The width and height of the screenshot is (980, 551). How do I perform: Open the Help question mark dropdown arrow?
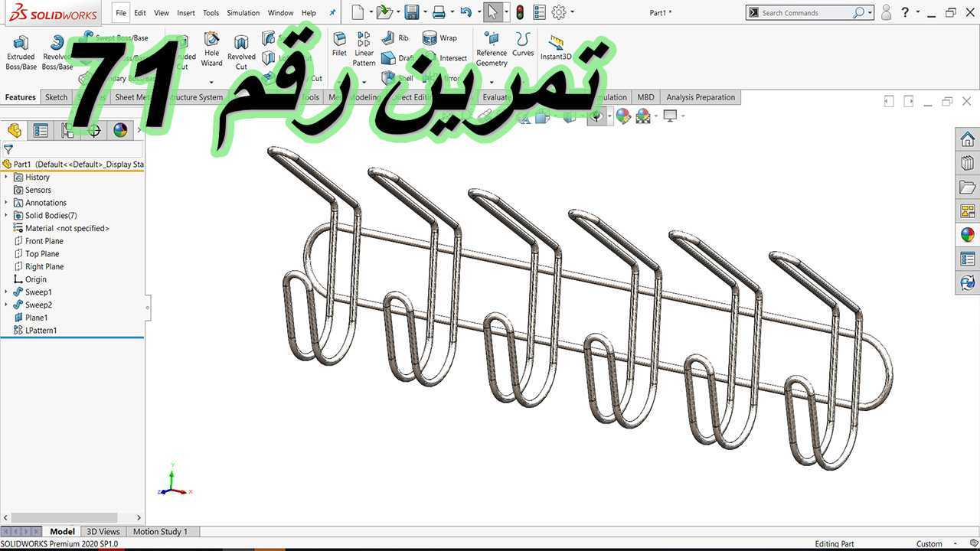(916, 12)
